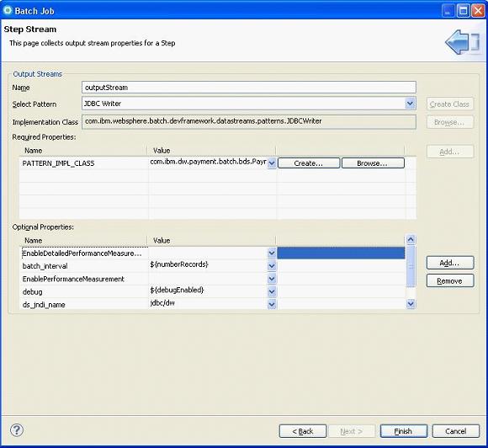Viewport: 488px width, 448px height.
Task: Click the Remove button
Action: tap(450, 280)
